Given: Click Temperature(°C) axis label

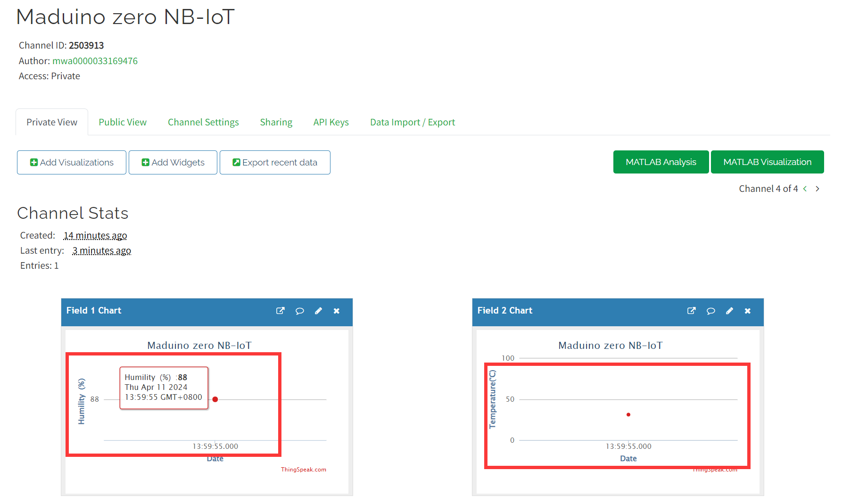Looking at the screenshot, I should click(x=493, y=399).
